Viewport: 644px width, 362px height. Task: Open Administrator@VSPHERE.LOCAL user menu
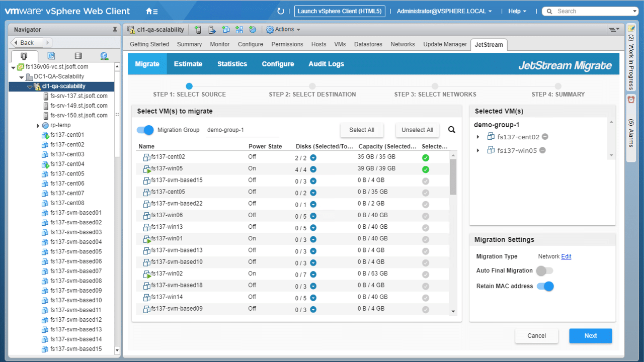[x=444, y=11]
